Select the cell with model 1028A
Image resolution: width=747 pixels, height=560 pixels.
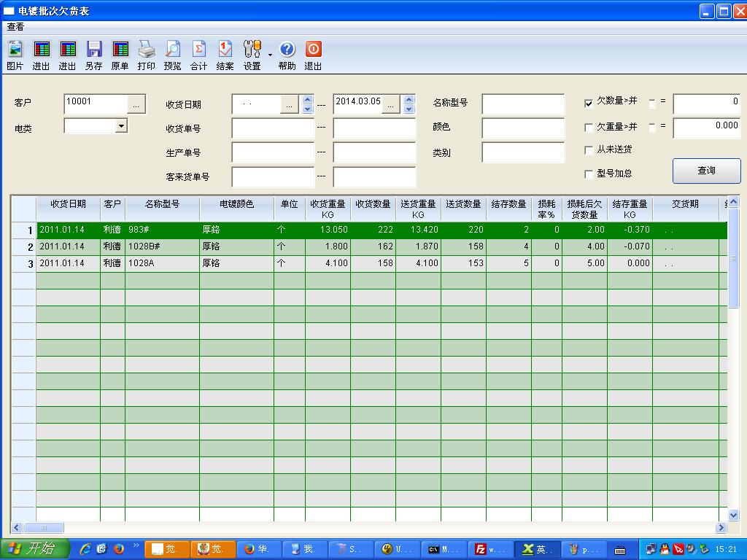point(162,263)
